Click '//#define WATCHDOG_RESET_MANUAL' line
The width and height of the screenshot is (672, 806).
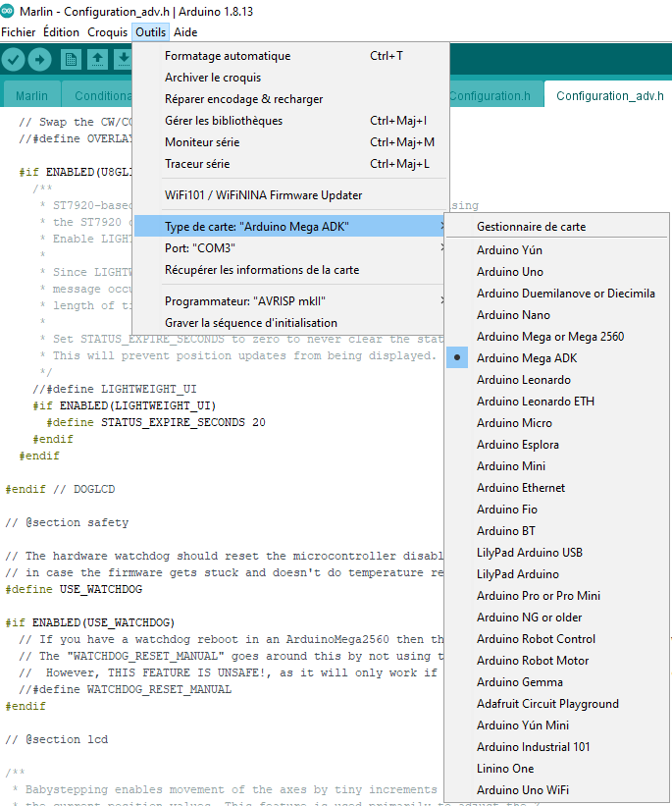[x=125, y=689]
